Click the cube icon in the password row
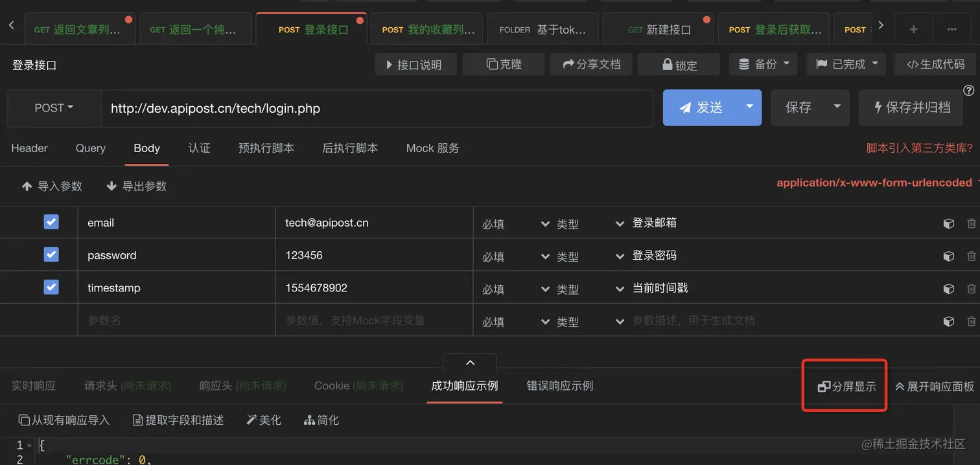 [949, 256]
